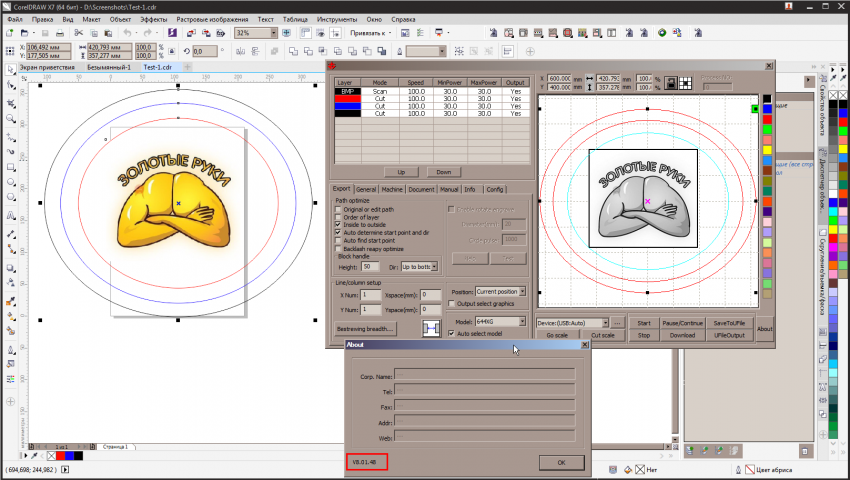The image size is (850, 480).
Task: Open the Эффекты menu
Action: 154,19
